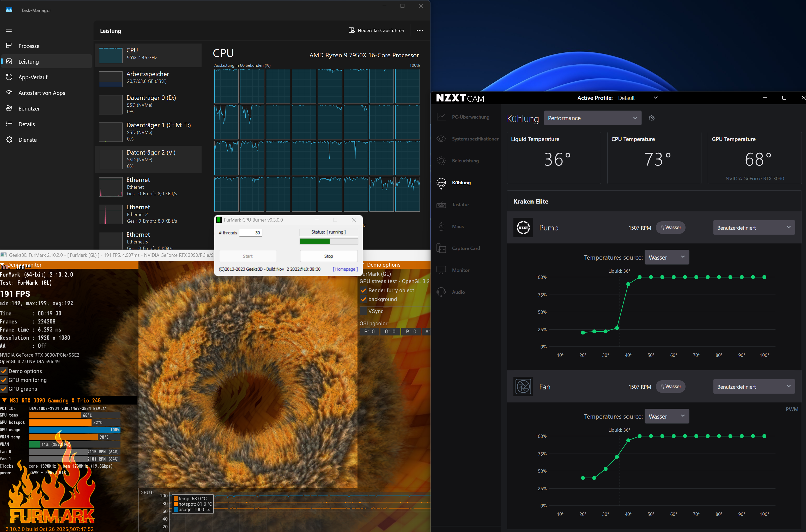Viewport: 806px width, 532px height.
Task: Uncheck Render furry object option
Action: (363, 290)
